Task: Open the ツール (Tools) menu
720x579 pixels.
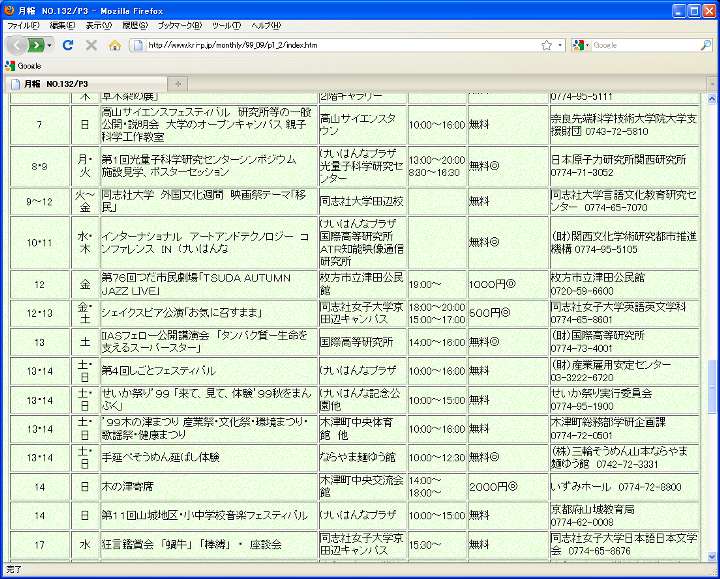Action: pyautogui.click(x=226, y=25)
